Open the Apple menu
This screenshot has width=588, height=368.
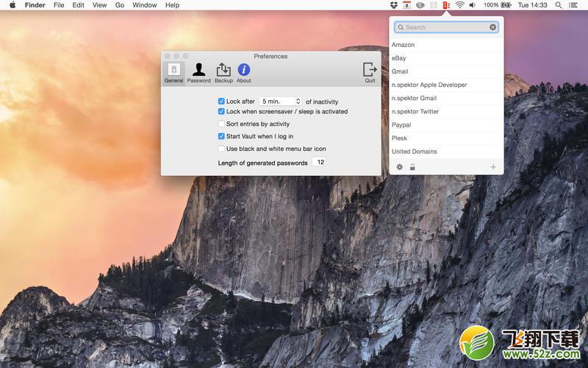click(12, 5)
